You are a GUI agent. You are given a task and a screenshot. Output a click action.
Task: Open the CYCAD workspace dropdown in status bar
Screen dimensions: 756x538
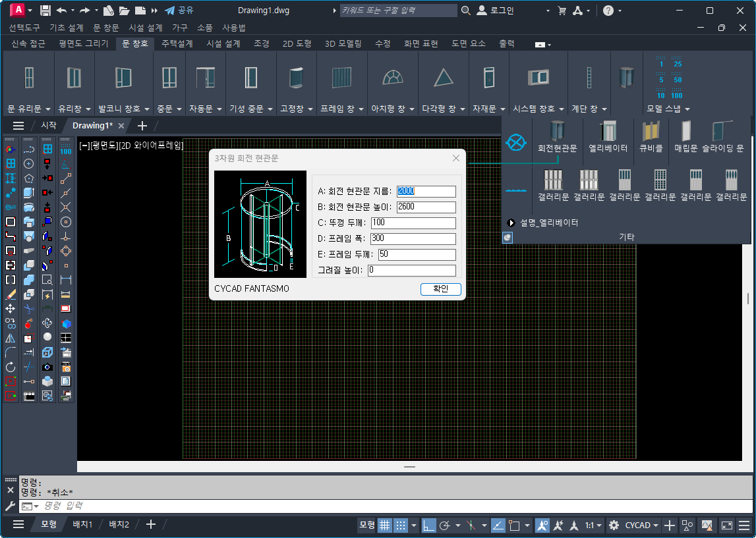(x=642, y=525)
